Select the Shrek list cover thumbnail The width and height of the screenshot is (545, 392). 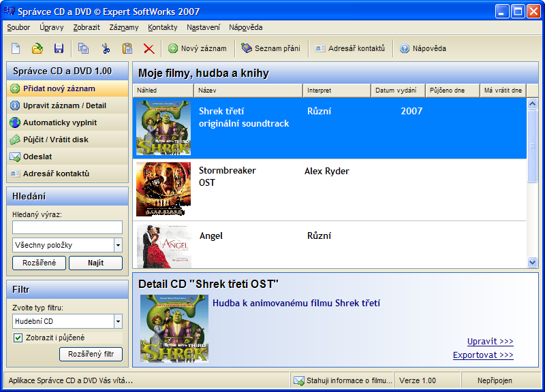163,128
